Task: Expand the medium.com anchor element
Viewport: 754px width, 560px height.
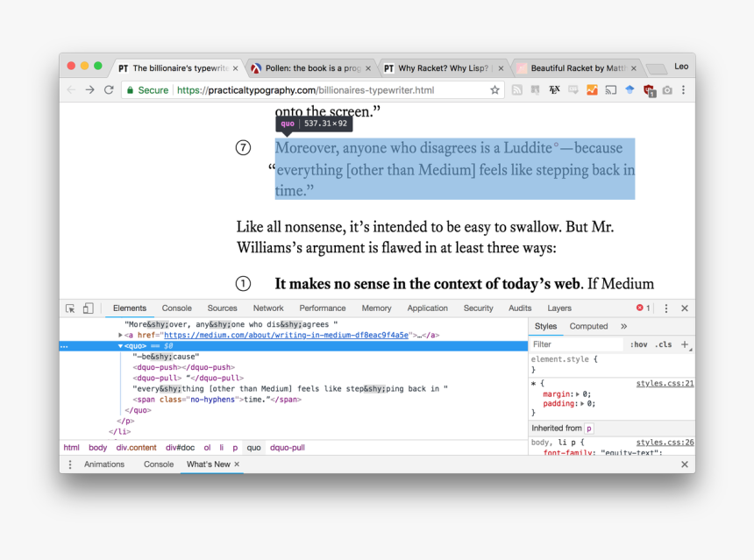Action: click(121, 335)
